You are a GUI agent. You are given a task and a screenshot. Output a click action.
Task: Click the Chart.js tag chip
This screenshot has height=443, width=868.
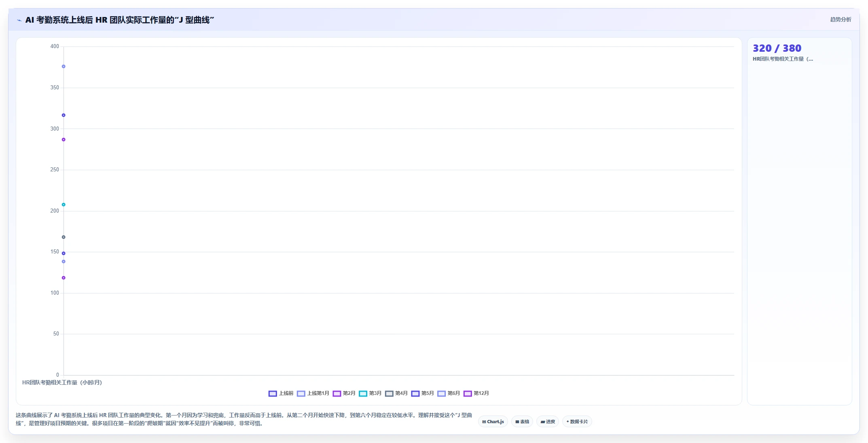point(493,422)
